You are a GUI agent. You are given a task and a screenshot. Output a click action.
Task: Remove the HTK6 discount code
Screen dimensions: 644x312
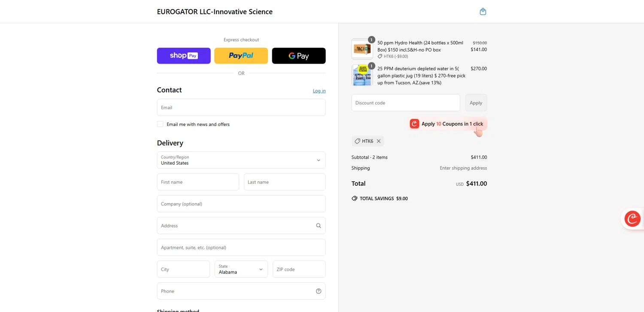[379, 141]
